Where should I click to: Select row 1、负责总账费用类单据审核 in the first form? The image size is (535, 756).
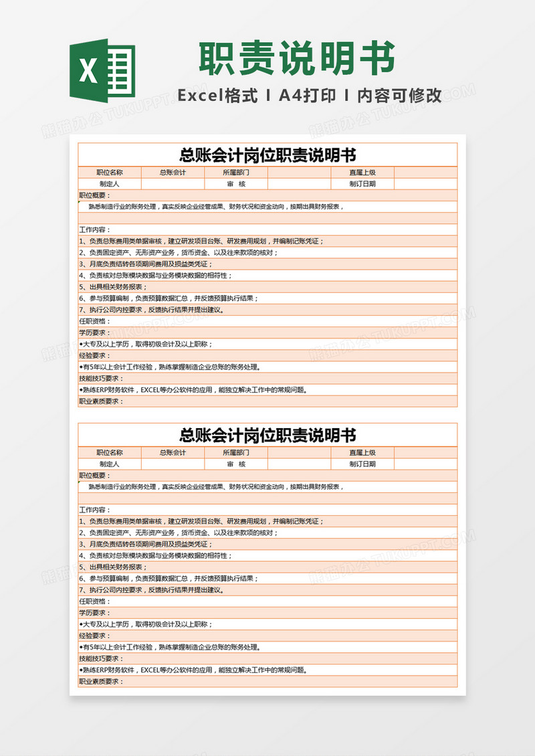[267, 241]
